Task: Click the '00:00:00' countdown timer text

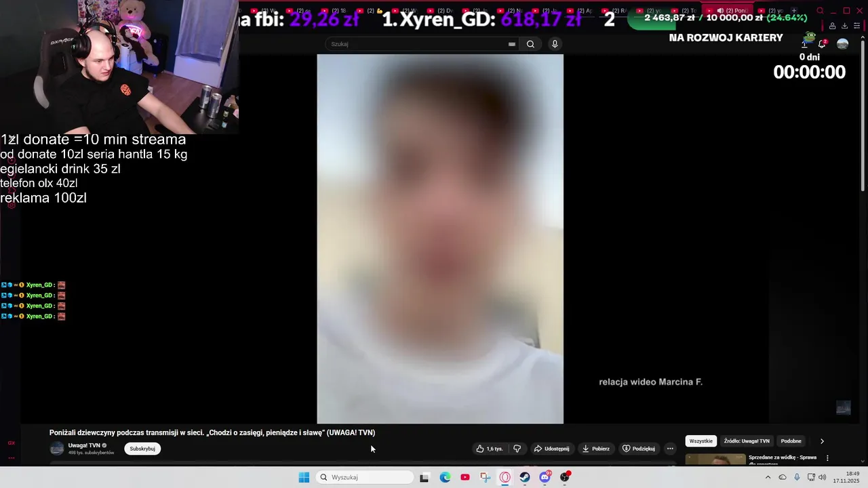Action: (809, 73)
